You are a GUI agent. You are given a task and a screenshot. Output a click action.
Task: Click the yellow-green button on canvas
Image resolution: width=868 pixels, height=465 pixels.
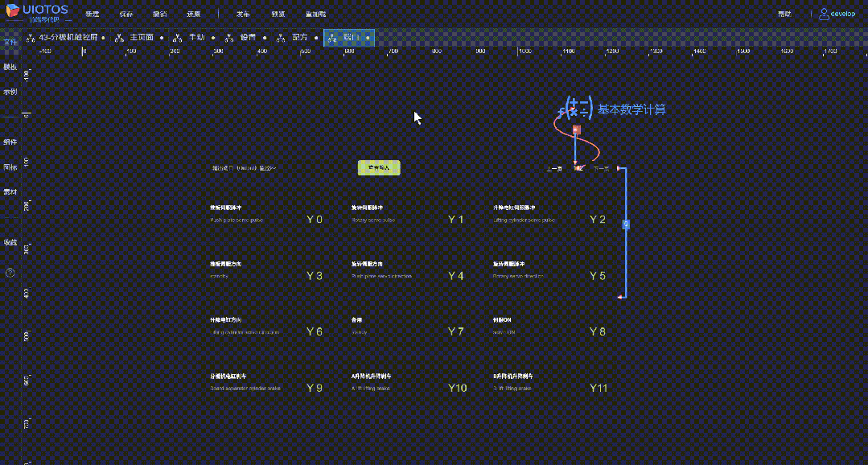[x=379, y=167]
